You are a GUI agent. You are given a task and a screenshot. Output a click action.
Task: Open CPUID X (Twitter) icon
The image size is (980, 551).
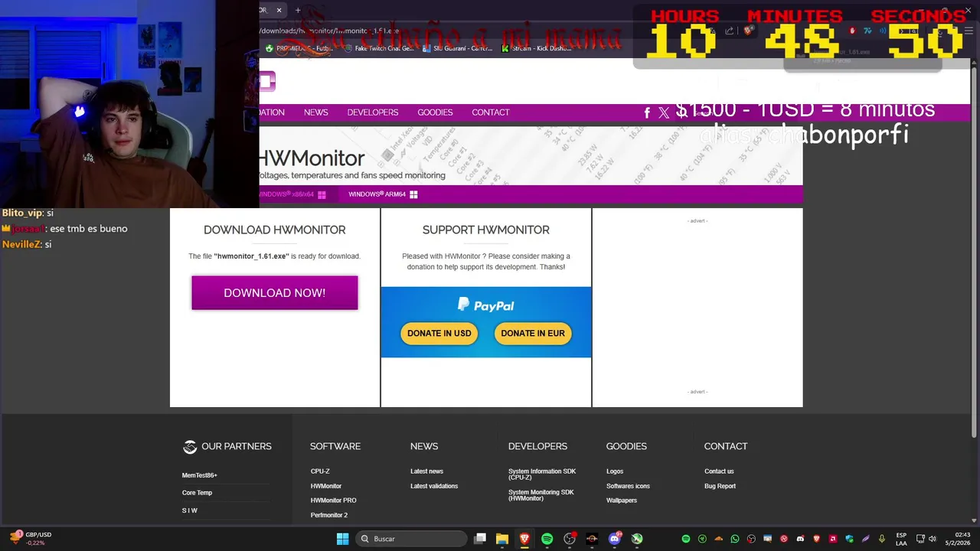pyautogui.click(x=664, y=112)
